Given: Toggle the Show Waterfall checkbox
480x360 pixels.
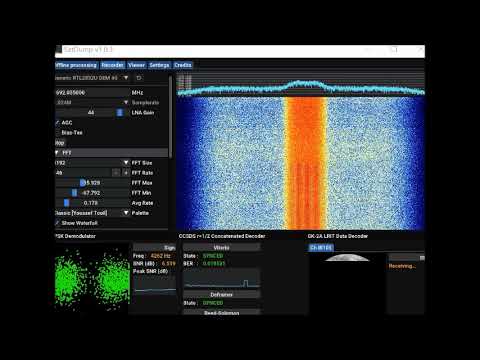Looking at the screenshot, I should click(58, 223).
